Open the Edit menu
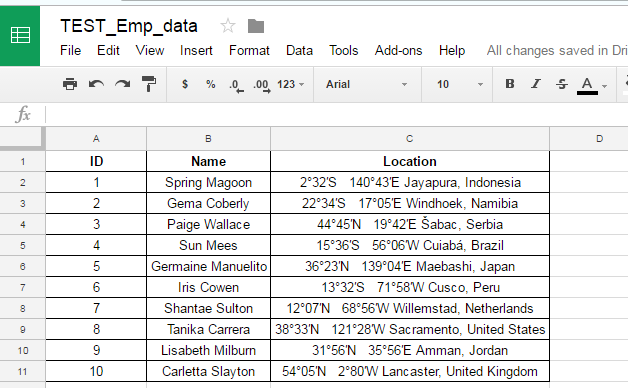628x388 pixels. [108, 50]
